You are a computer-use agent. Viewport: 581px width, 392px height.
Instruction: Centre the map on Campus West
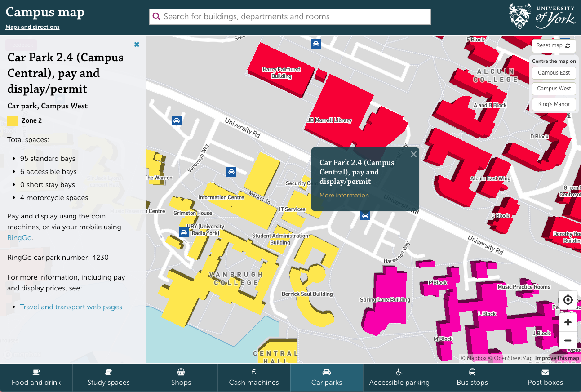point(554,89)
